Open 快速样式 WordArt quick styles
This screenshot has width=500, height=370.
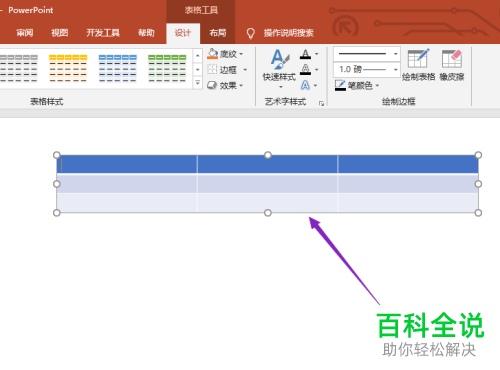pyautogui.click(x=279, y=69)
